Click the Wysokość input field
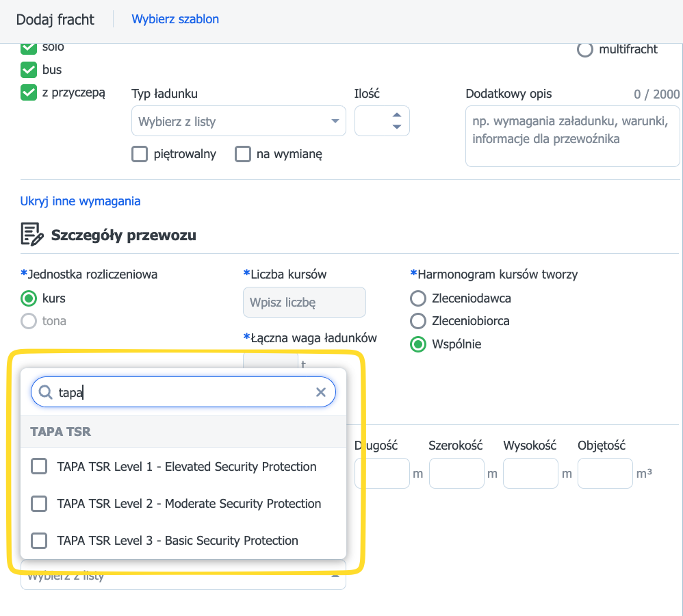The width and height of the screenshot is (683, 616). pyautogui.click(x=530, y=473)
